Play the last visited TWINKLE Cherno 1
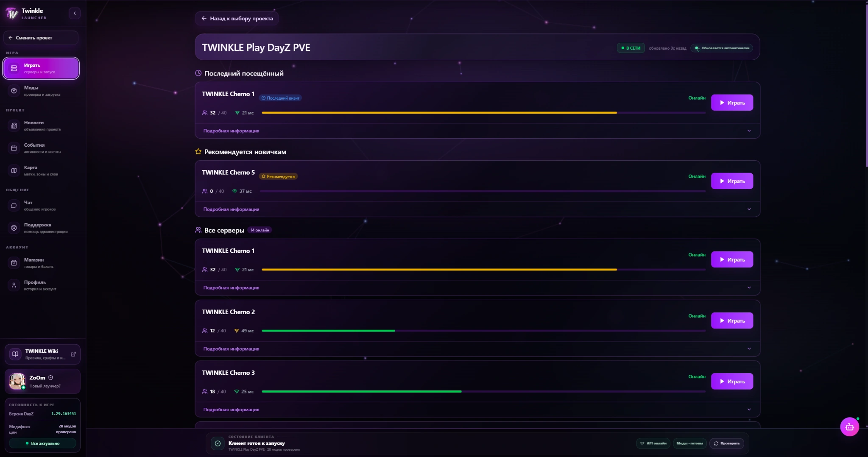This screenshot has height=457, width=868. click(x=732, y=103)
